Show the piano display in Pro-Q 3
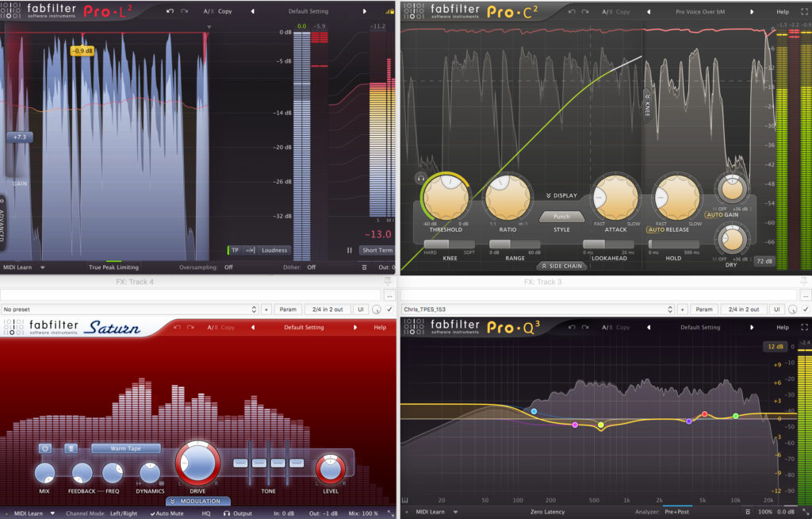The image size is (812, 519). coord(405,500)
